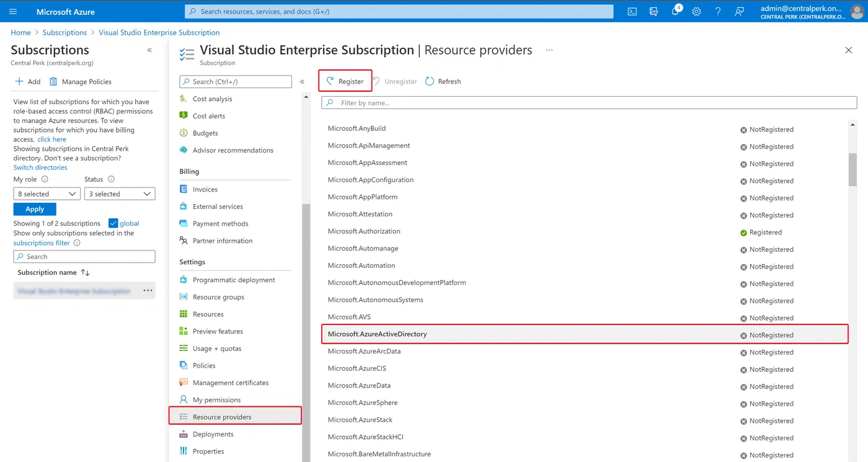Click the 'Filter by name...' field
The height and width of the screenshot is (462, 868).
tap(589, 102)
